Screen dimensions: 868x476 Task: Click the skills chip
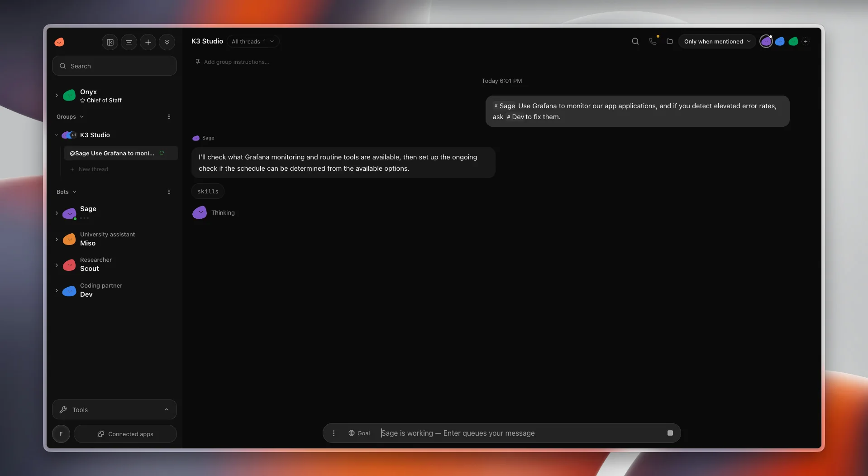208,192
